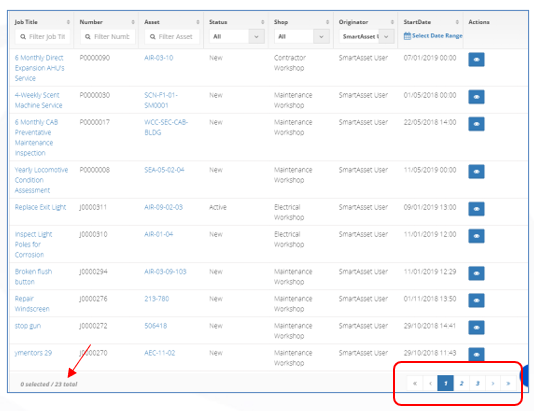Viewport: 534px width, 411px height.
Task: View the job P0000090 with eye button
Action: tap(476, 60)
